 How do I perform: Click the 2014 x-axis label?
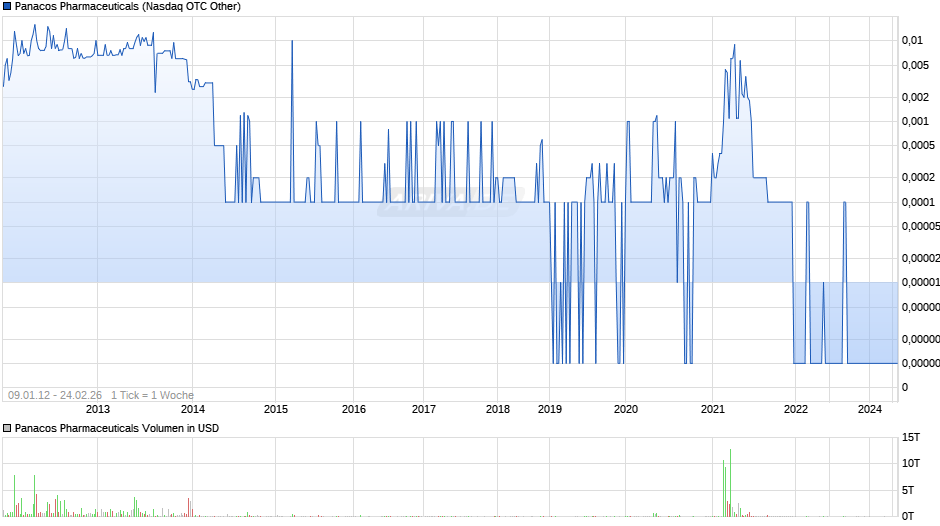click(192, 409)
